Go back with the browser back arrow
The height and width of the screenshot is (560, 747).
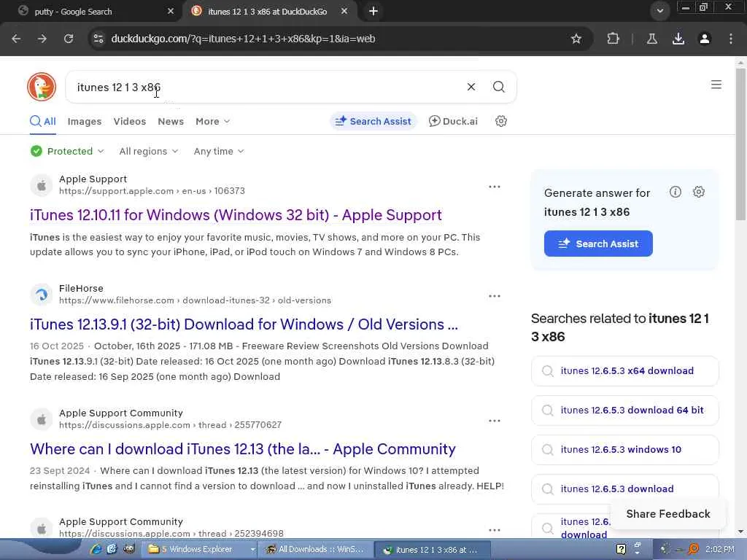[x=16, y=39]
